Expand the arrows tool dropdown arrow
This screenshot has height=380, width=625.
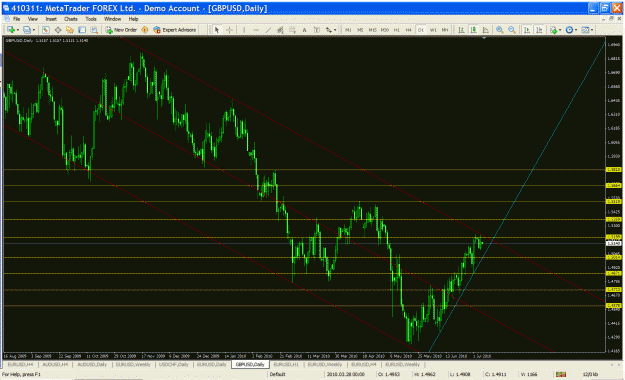(x=335, y=30)
